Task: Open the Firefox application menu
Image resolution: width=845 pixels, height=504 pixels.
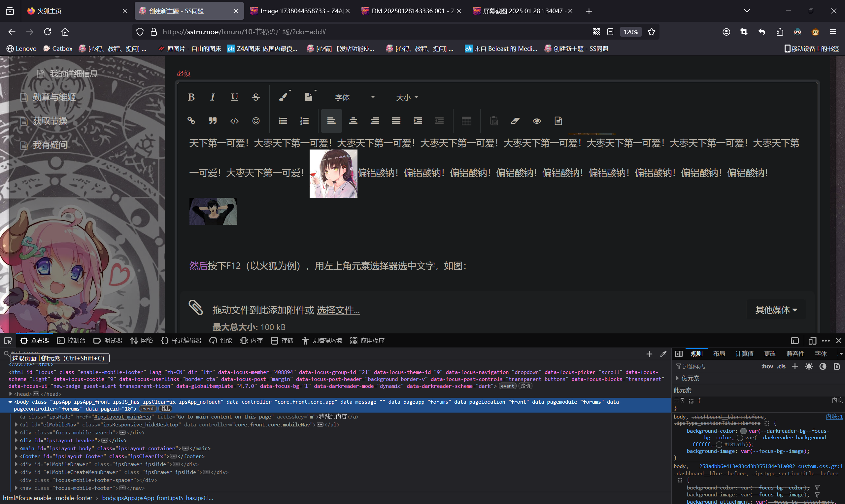Action: [x=833, y=32]
